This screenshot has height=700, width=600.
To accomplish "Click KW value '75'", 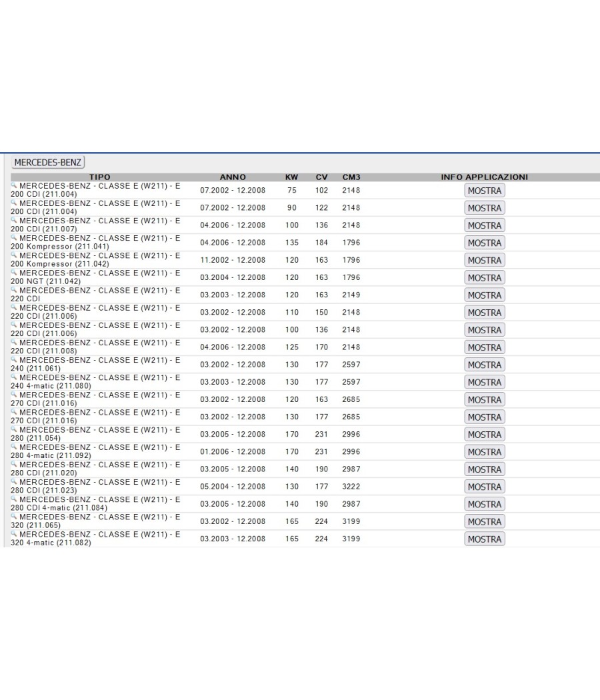I will [x=291, y=190].
